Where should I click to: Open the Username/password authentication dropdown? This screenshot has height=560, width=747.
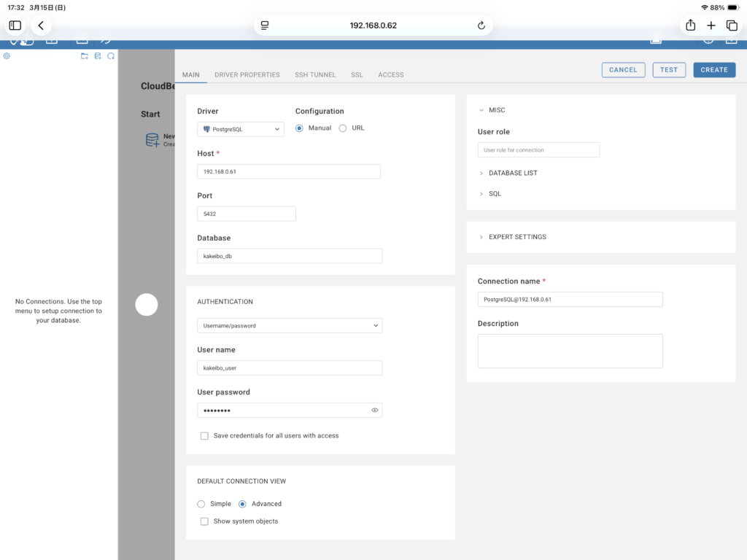[x=290, y=326]
